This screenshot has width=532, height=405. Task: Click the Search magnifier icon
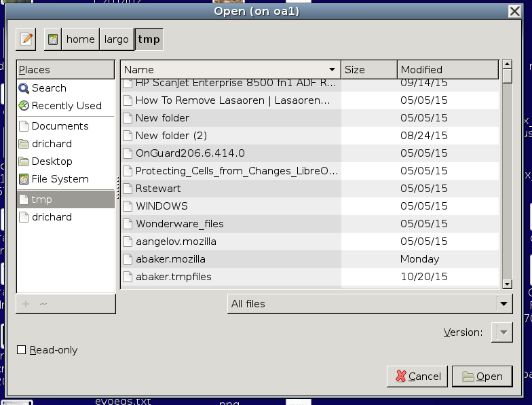pyautogui.click(x=24, y=88)
